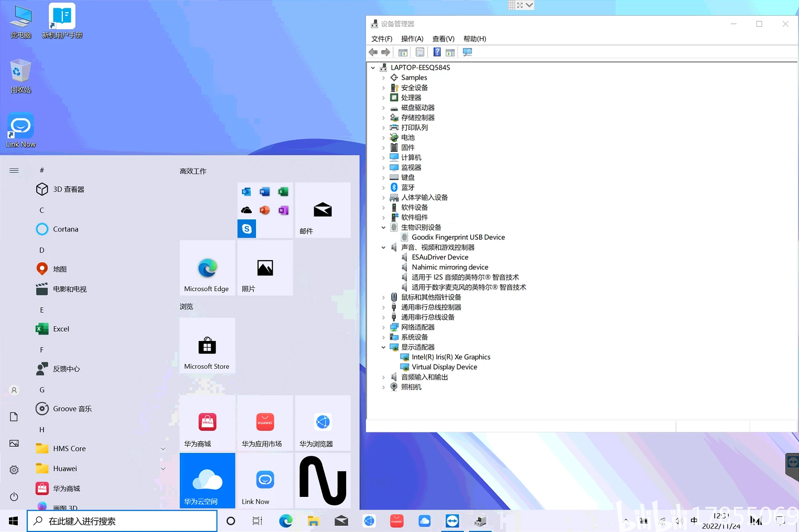Click the power icon in Start sidebar
799x532 pixels.
point(14,496)
